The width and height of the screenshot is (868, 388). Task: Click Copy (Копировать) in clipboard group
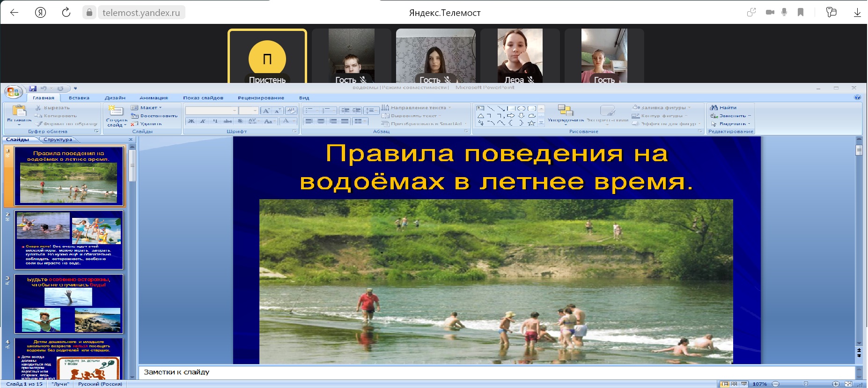pyautogui.click(x=56, y=116)
